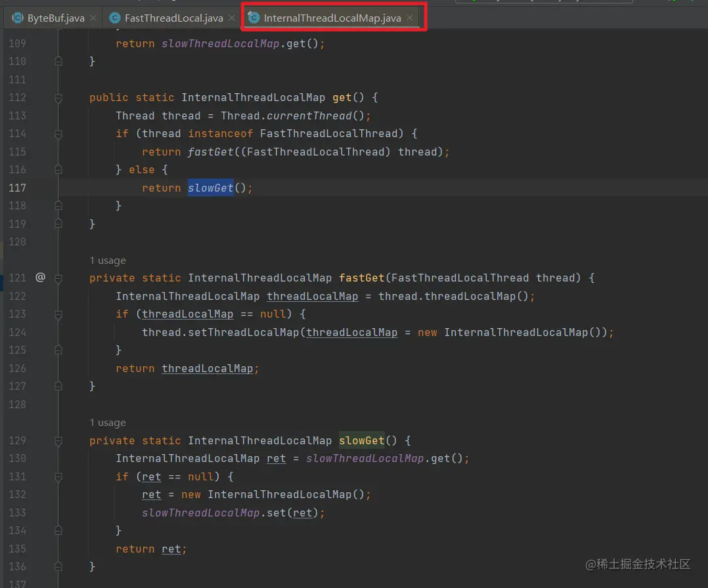Click currentThread on line 113

[309, 115]
